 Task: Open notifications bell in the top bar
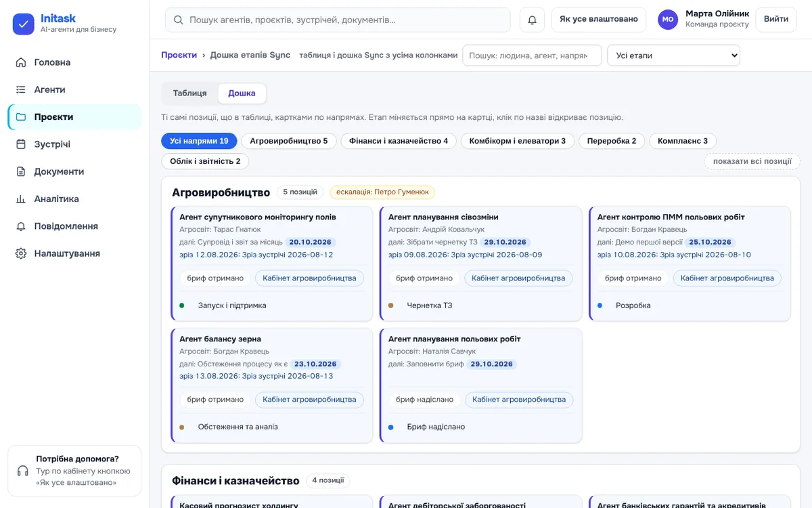(x=532, y=20)
